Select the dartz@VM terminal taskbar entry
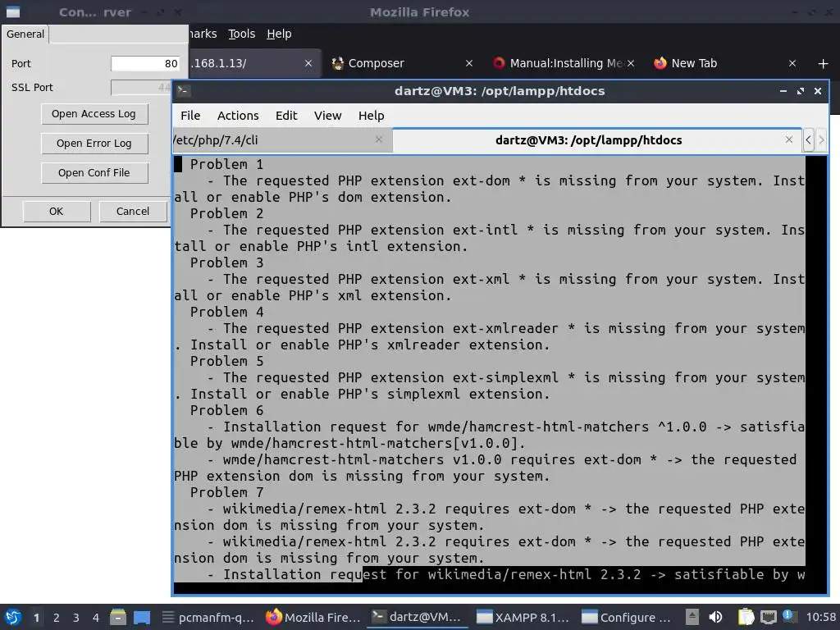This screenshot has width=840, height=630. tap(418, 617)
